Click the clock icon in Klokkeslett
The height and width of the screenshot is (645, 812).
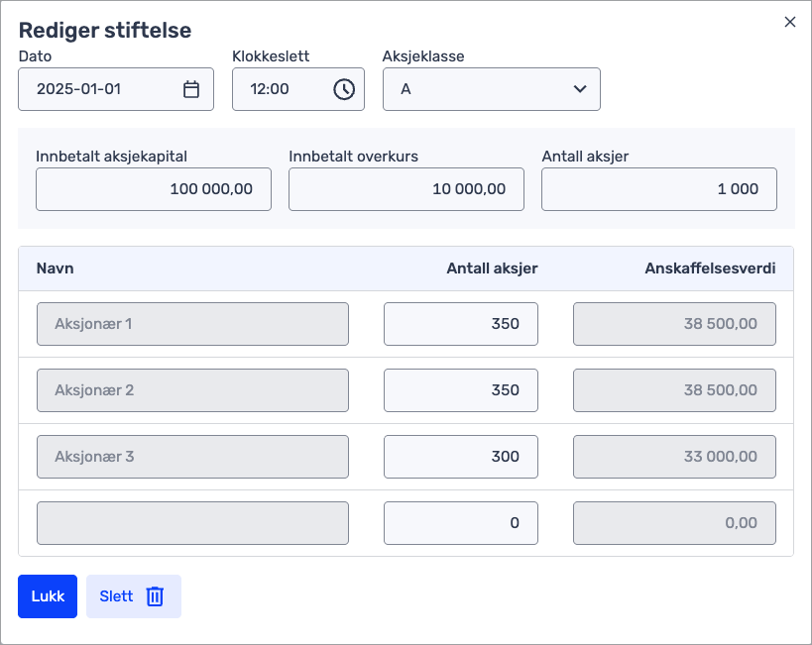pyautogui.click(x=343, y=89)
